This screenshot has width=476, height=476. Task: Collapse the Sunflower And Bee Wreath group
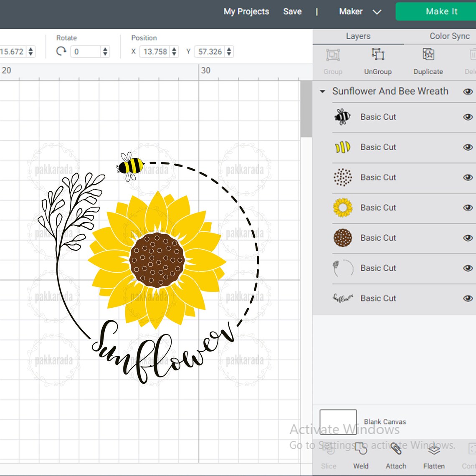click(322, 91)
